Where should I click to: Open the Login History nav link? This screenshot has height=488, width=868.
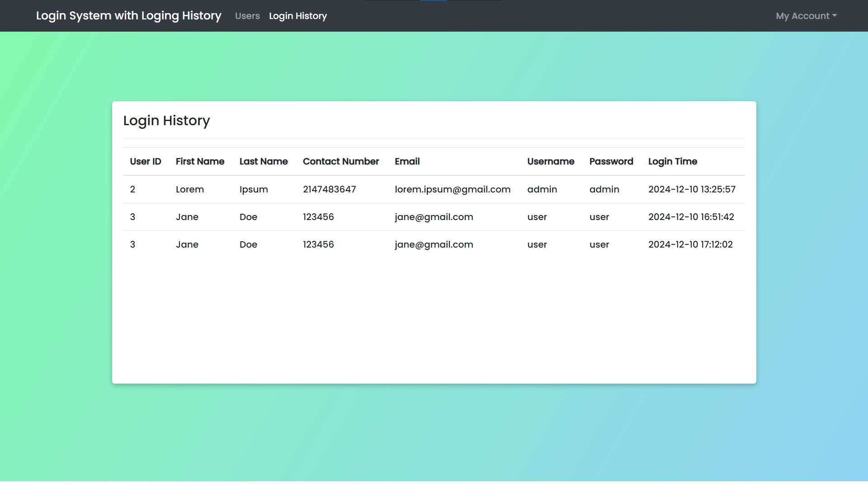pyautogui.click(x=297, y=16)
